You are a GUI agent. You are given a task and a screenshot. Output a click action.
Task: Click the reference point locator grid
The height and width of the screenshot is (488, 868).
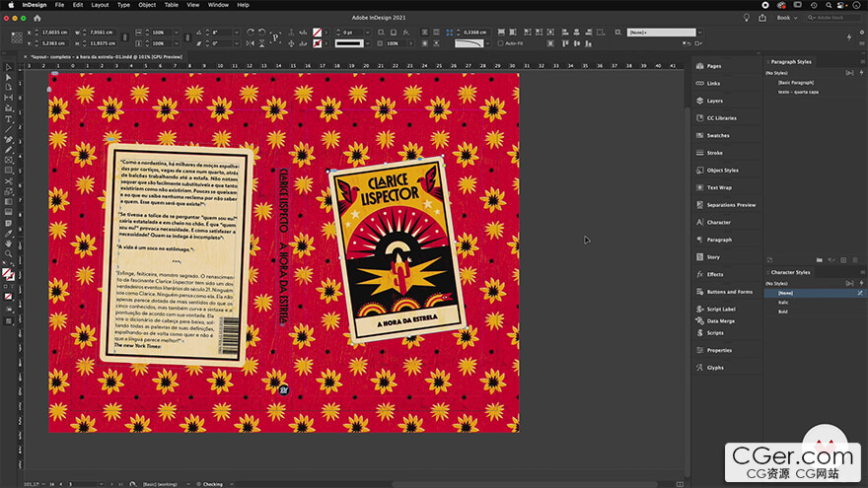[17, 37]
